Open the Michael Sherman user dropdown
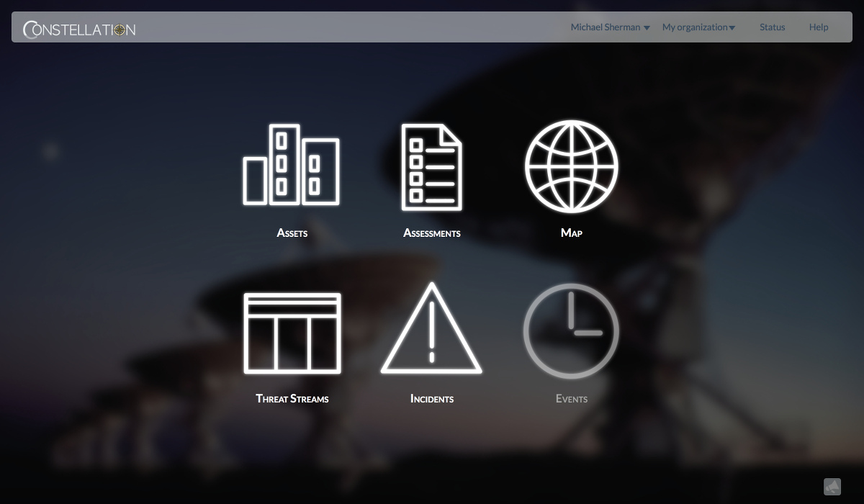Viewport: 864px width, 504px height. coord(606,27)
